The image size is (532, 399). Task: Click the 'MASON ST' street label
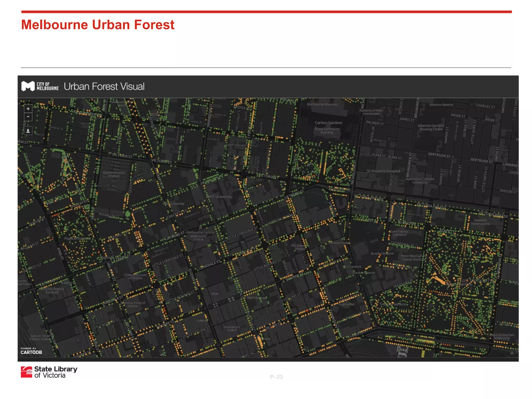[x=508, y=191]
